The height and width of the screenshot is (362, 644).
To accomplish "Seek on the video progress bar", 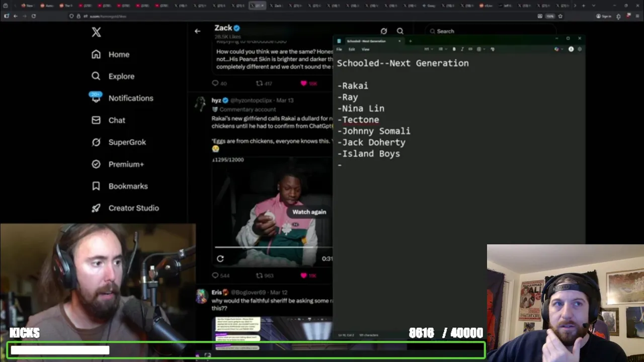I will (x=274, y=247).
